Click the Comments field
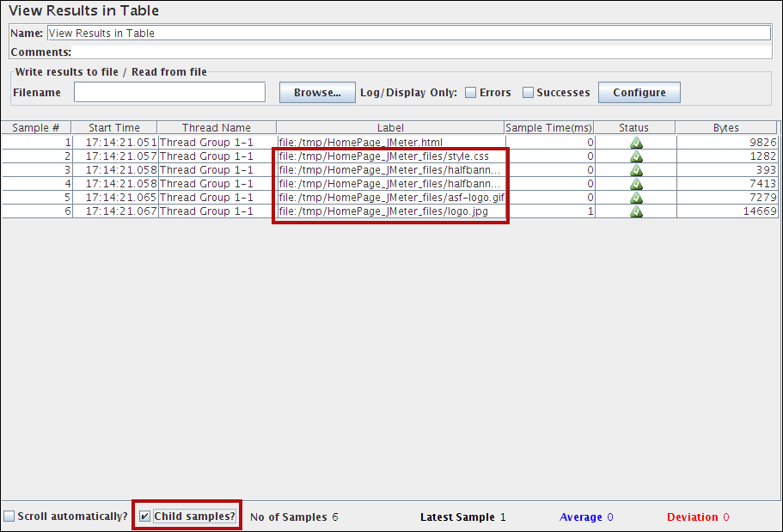 pyautogui.click(x=421, y=52)
